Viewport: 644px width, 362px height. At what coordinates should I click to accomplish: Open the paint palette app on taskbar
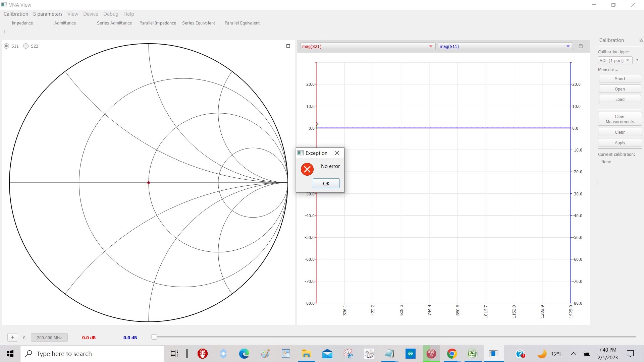[265, 354]
